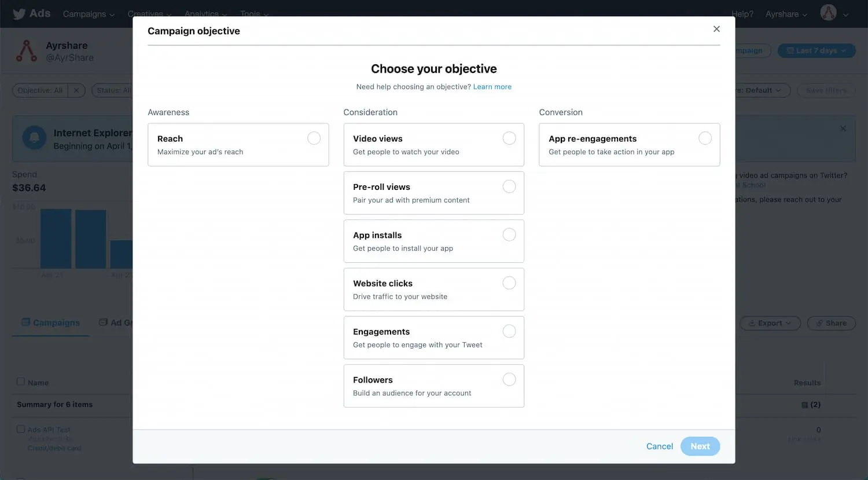868x480 pixels.
Task: Click the Cancel button
Action: pos(659,446)
